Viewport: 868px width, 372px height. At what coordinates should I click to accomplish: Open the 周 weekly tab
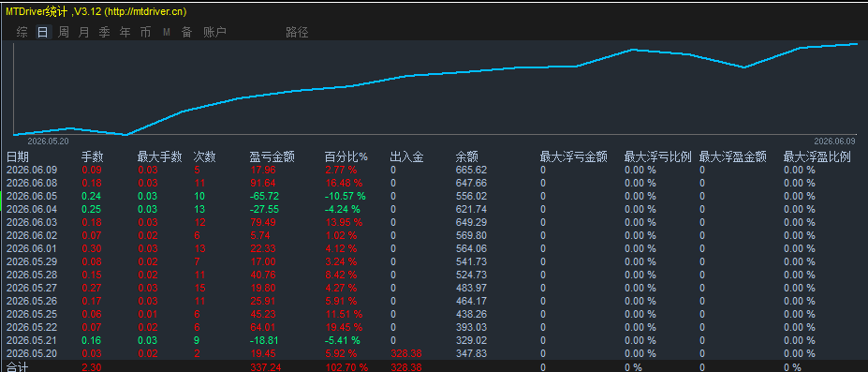click(x=64, y=32)
